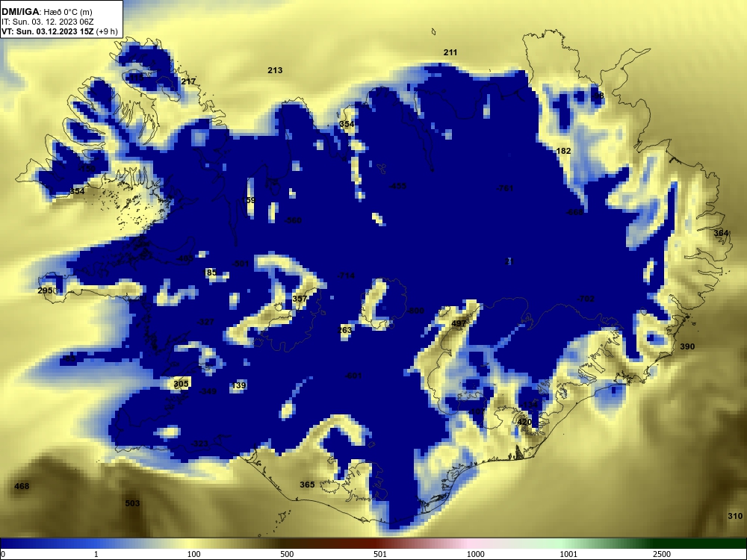The width and height of the screenshot is (747, 560).
Task: Click the map value 295
Action: coord(45,290)
